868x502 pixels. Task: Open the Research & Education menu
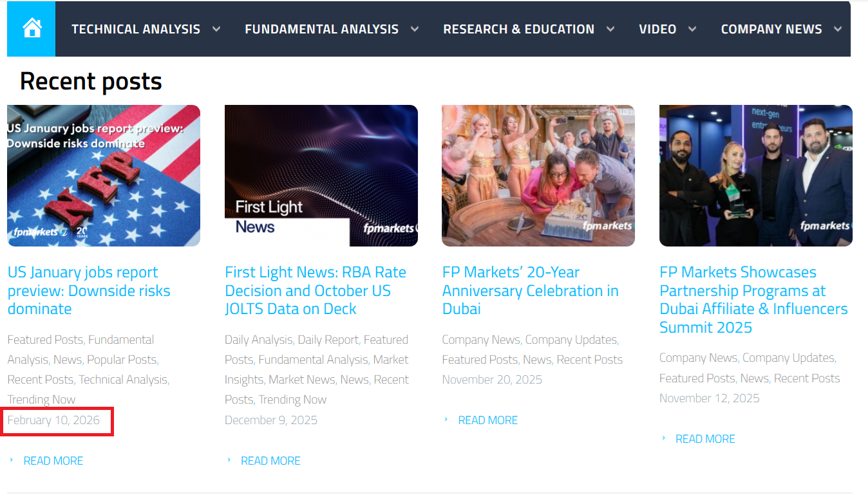tap(518, 29)
